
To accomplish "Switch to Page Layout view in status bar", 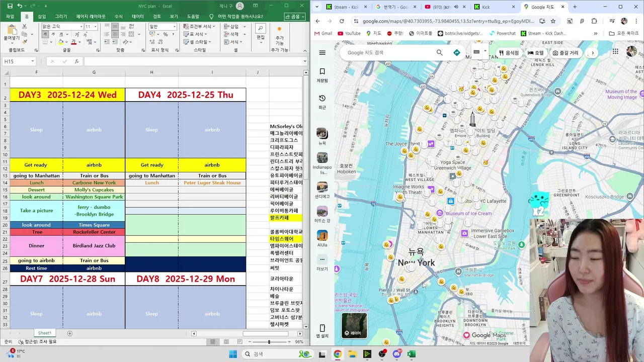I will click(225, 342).
